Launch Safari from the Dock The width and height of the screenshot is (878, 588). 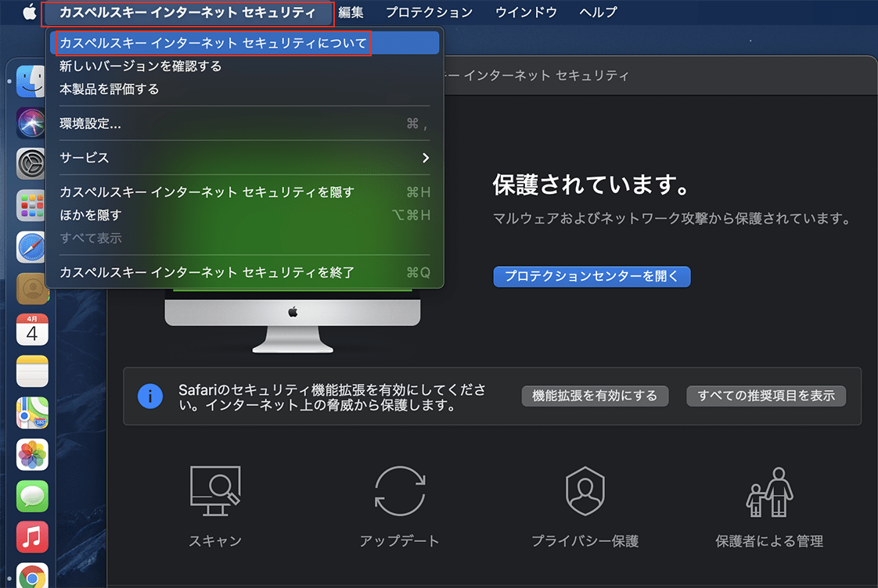coord(31,247)
